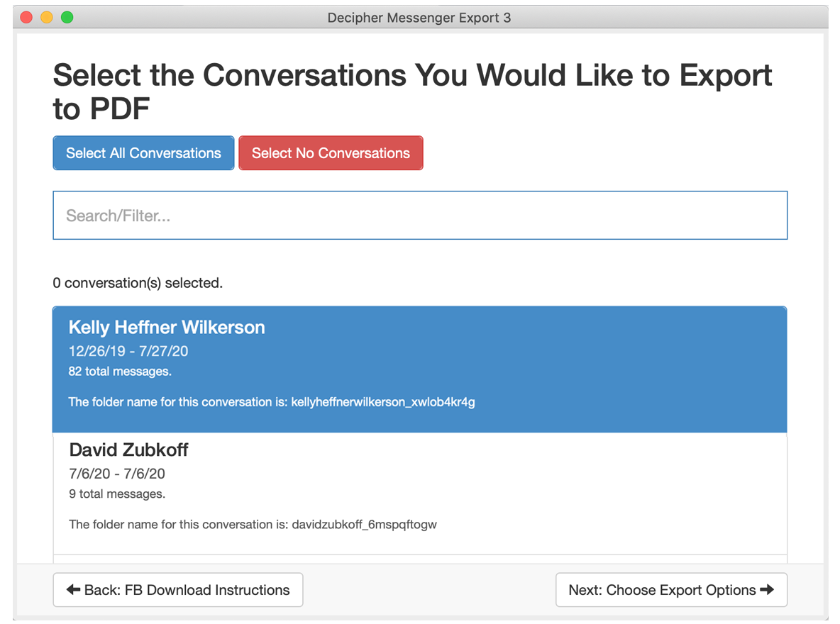Proceed to Next: Choose Export Options
The width and height of the screenshot is (840, 624).
(671, 590)
